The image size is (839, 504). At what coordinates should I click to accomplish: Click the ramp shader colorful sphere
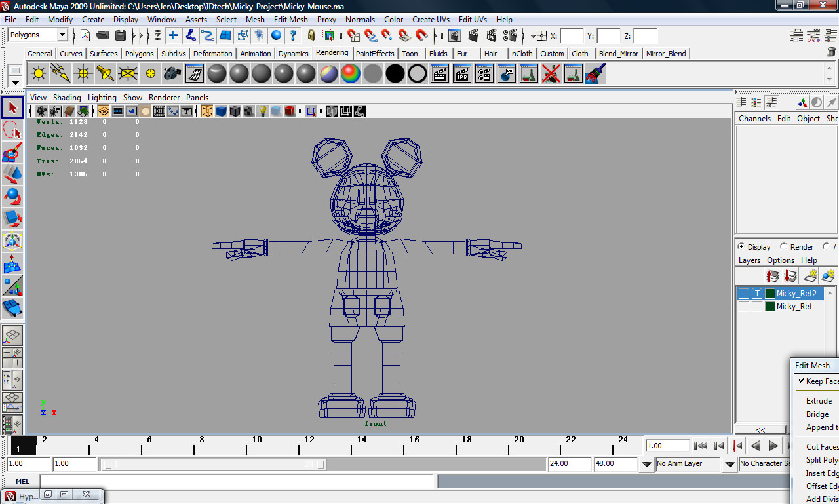click(x=351, y=73)
